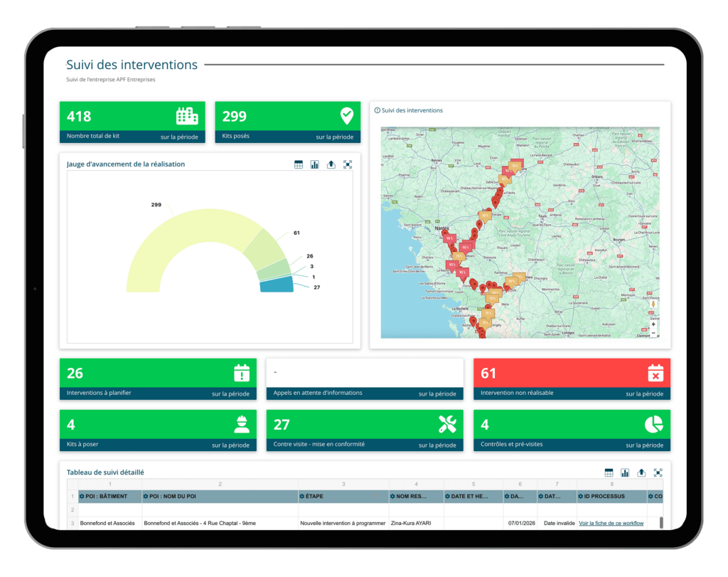The image size is (728, 577).
Task: Click the 'Contre visite - mise en conformité' tile
Action: coord(364,430)
